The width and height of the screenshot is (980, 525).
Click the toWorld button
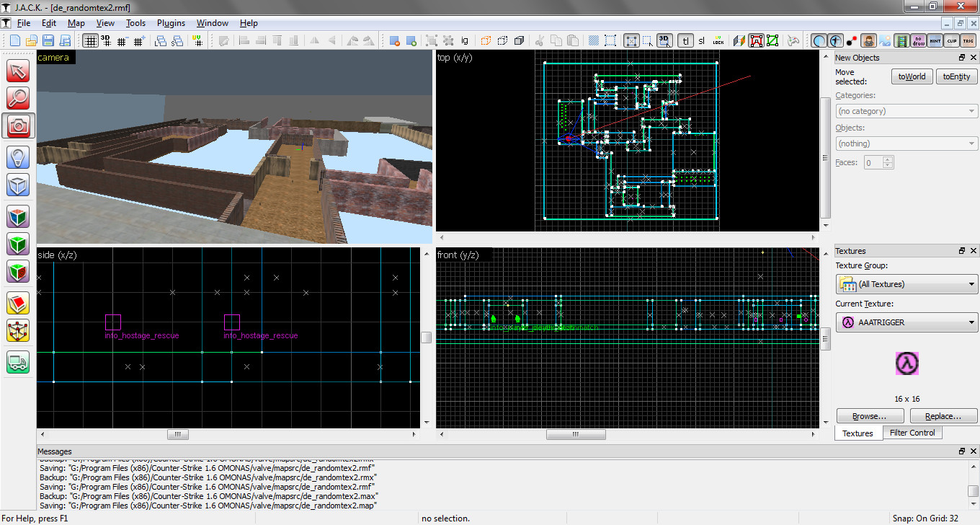click(912, 76)
